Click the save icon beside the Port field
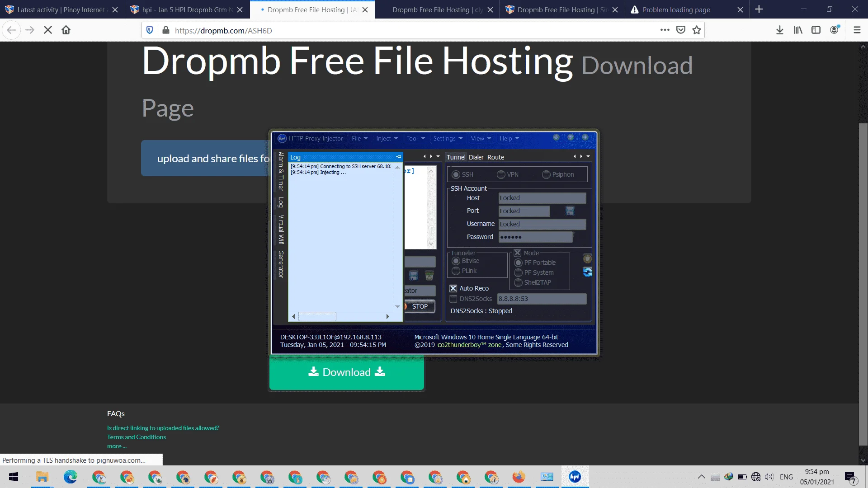Screen dimensions: 868x488 pyautogui.click(x=570, y=211)
